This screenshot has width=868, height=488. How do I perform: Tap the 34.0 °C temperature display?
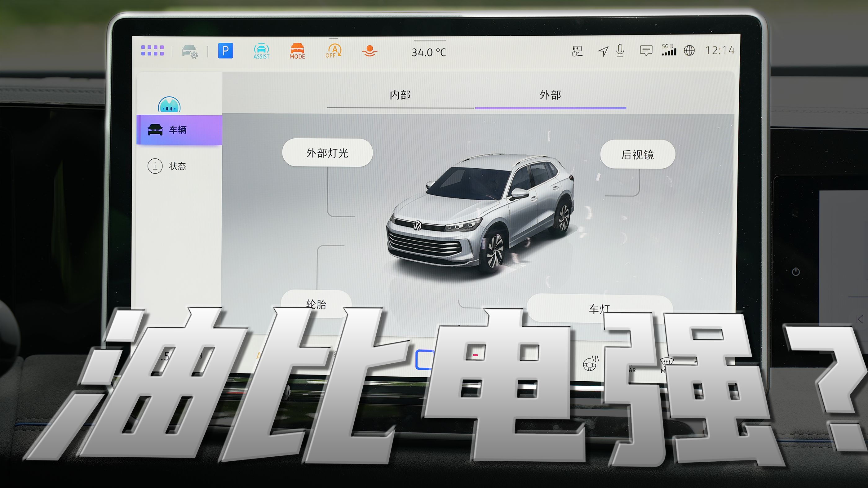(429, 52)
